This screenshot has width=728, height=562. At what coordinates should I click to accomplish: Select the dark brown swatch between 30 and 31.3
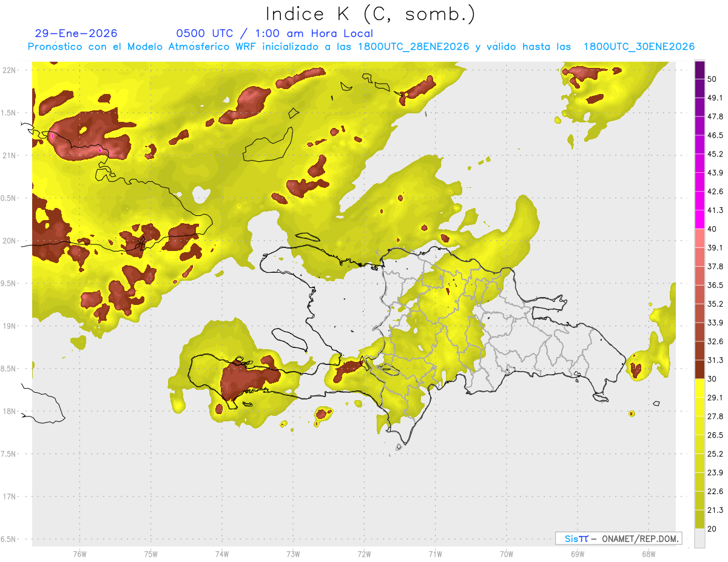700,369
